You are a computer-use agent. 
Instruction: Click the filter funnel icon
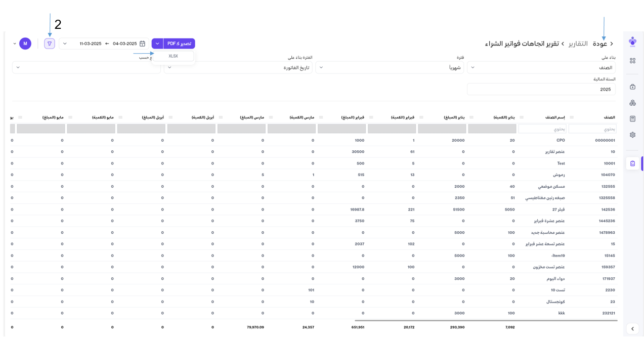coord(50,44)
